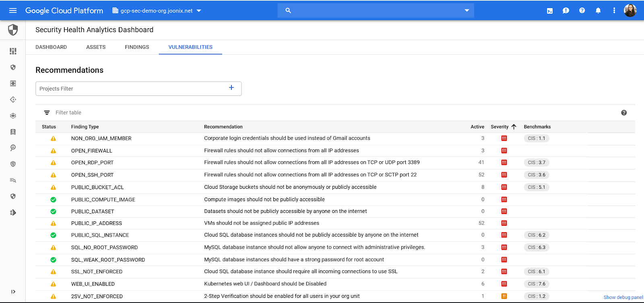Screen dimensions: 644x303
Task: Open NON_ORG_IAM_MEMBER finding type
Action: tap(101, 138)
